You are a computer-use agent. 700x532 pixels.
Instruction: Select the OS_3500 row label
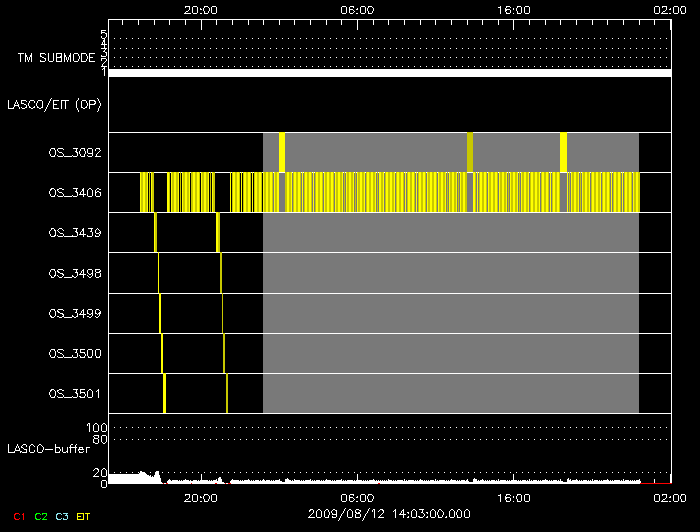pyautogui.click(x=74, y=353)
